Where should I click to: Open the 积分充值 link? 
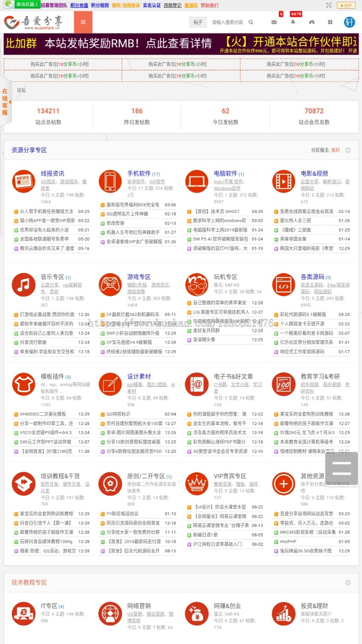tap(79, 5)
